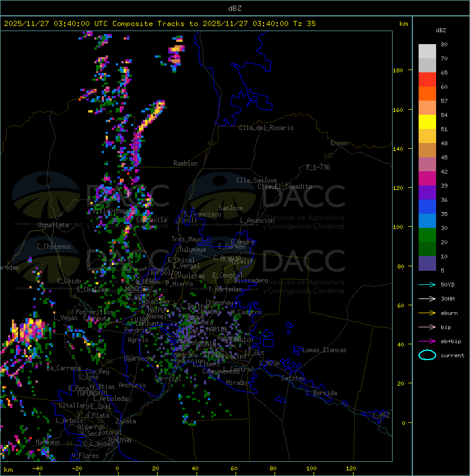Click the '50YD' legend label
The height and width of the screenshot is (476, 470).
pos(447,285)
